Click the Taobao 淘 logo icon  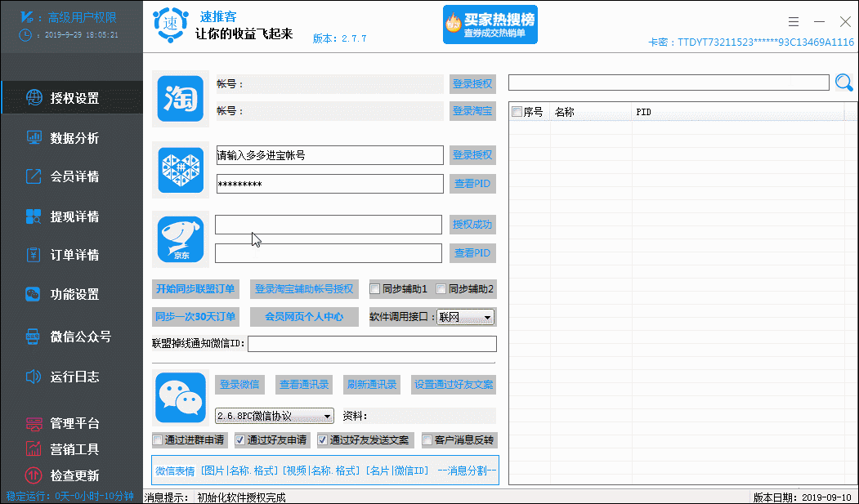pos(181,99)
